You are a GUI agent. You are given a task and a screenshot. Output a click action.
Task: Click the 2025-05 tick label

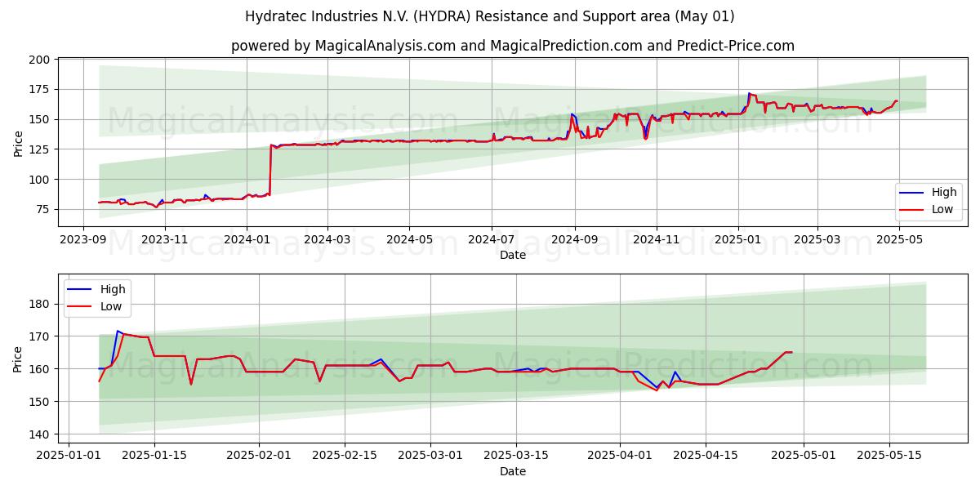click(899, 239)
